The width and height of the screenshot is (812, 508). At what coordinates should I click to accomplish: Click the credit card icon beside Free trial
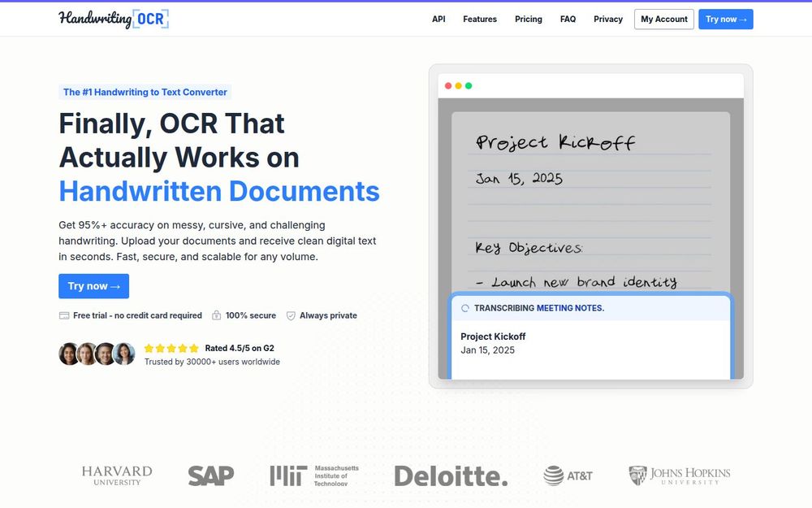coord(64,315)
